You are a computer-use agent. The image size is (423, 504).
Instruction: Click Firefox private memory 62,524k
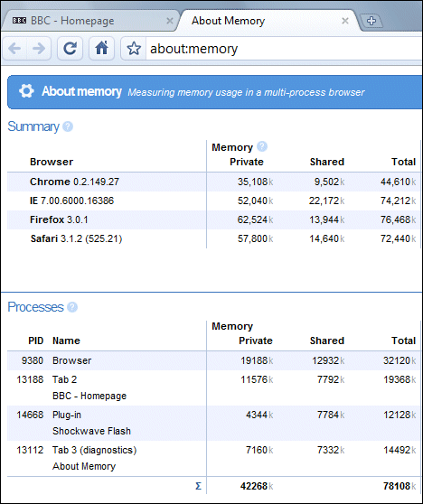coord(256,219)
